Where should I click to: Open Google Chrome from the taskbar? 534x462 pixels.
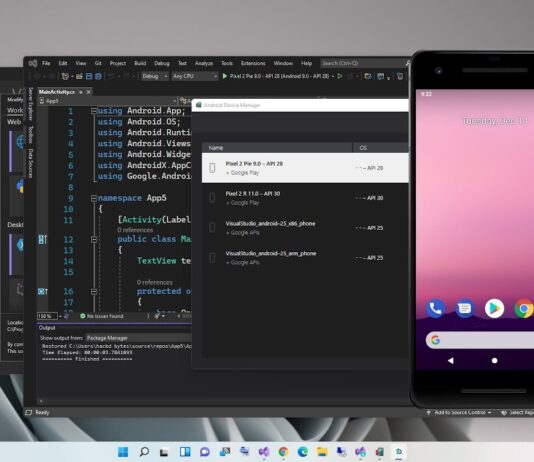[283, 452]
